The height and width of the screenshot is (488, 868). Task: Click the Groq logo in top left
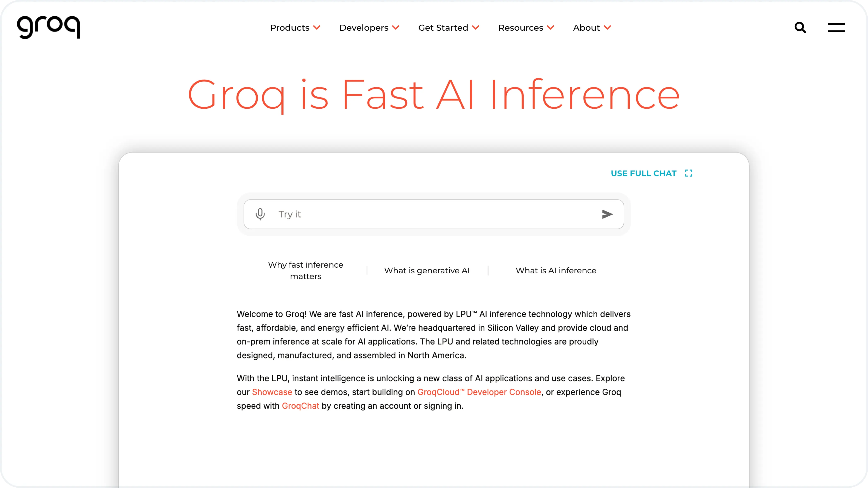(x=49, y=27)
